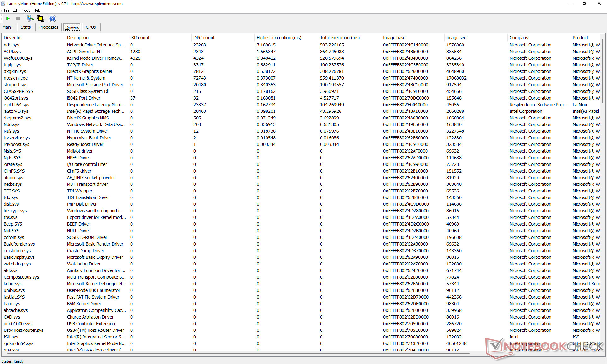Open the File menu
This screenshot has width=607, height=364.
[6, 10]
